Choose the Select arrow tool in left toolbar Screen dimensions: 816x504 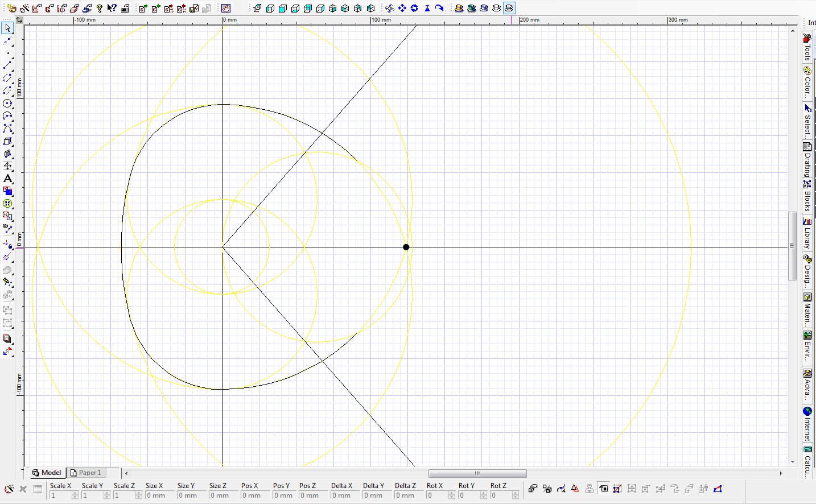click(7, 28)
